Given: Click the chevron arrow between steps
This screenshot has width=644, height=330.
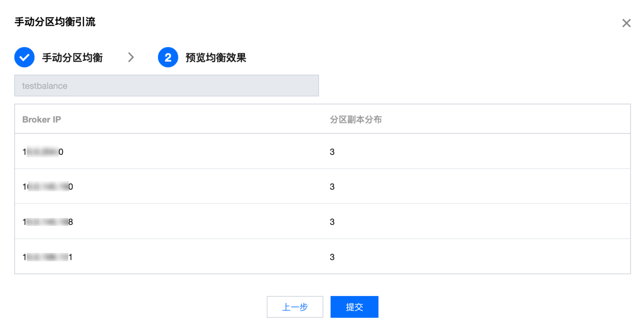Looking at the screenshot, I should [x=131, y=57].
